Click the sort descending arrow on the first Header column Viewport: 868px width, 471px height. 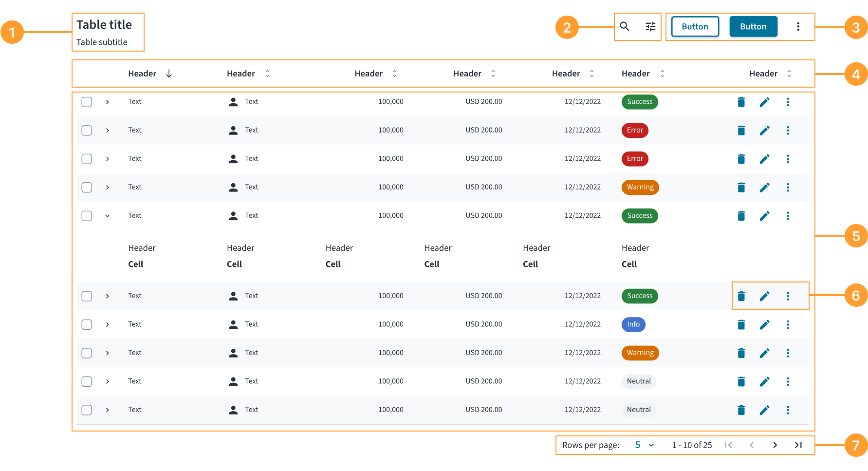(x=169, y=73)
